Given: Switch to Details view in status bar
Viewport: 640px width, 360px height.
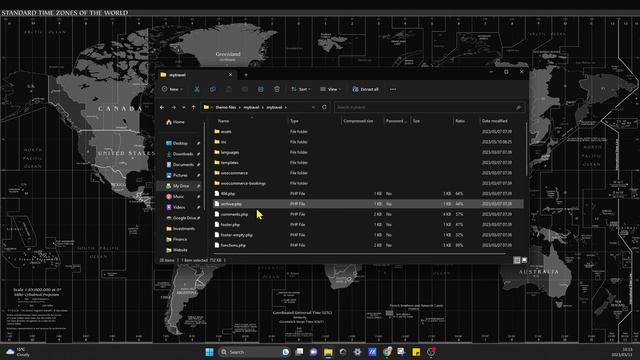Looking at the screenshot, I should (517, 260).
